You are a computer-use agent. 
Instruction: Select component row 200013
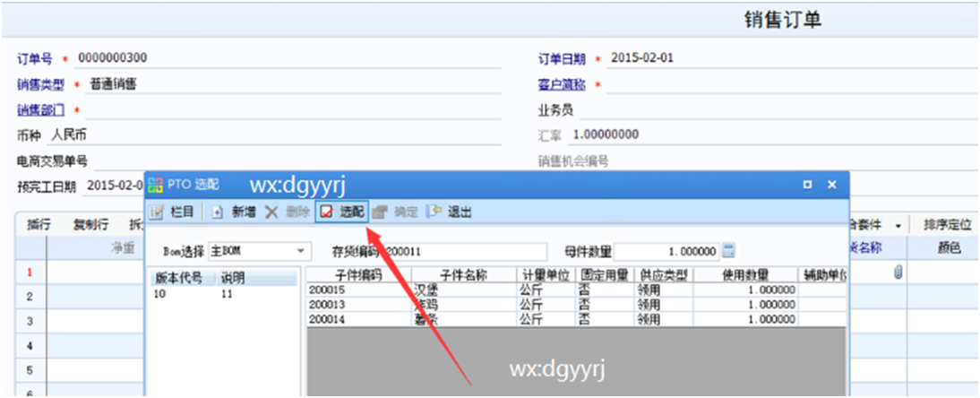pyautogui.click(x=576, y=305)
